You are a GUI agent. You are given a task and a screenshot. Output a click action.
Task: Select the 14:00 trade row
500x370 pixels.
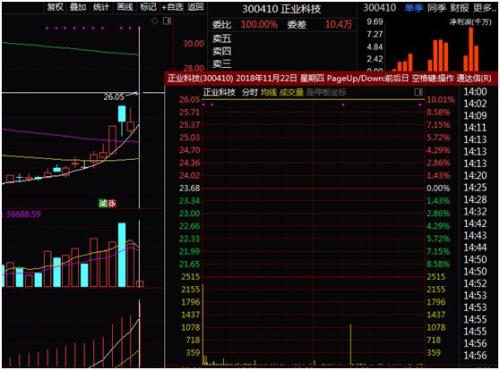click(475, 92)
